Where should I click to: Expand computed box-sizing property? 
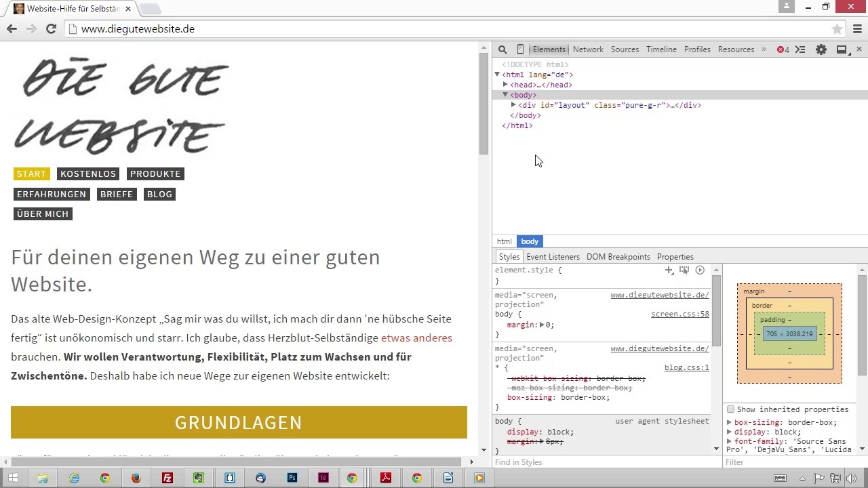point(729,422)
